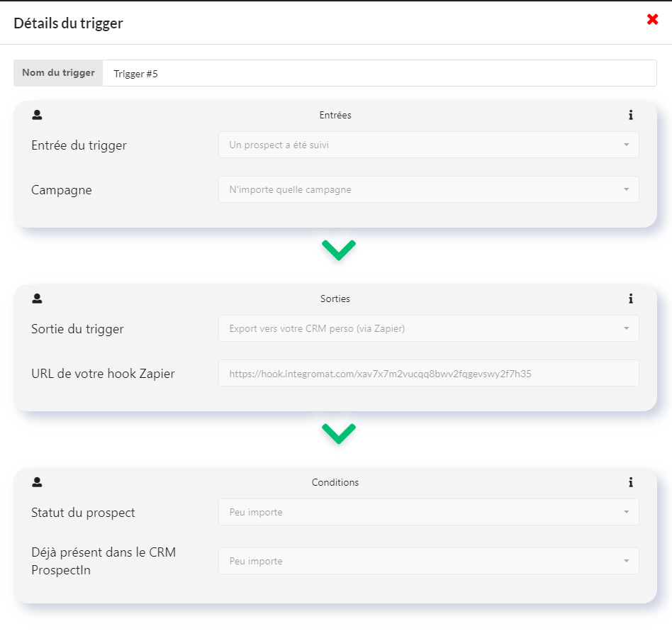The height and width of the screenshot is (641, 672).
Task: Click the person icon in Conditions section
Action: (x=37, y=482)
